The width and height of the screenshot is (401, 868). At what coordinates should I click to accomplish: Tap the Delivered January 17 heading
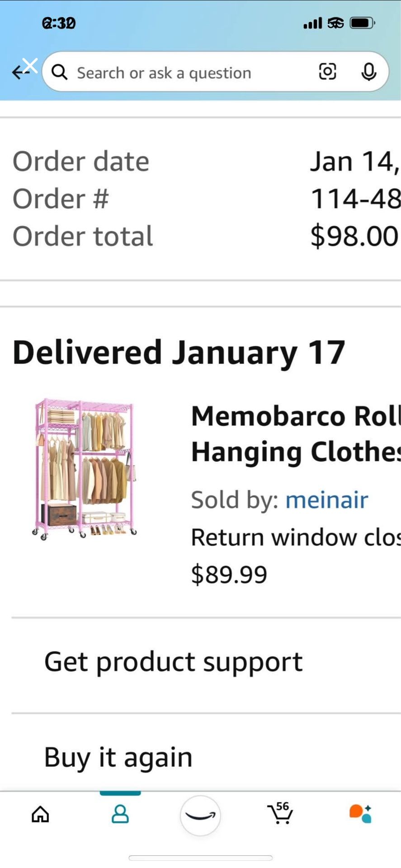pyautogui.click(x=179, y=353)
